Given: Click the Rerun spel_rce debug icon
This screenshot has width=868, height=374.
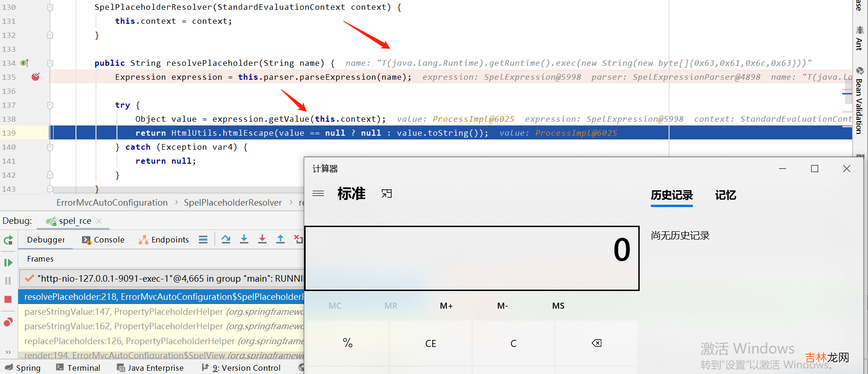Looking at the screenshot, I should point(8,240).
